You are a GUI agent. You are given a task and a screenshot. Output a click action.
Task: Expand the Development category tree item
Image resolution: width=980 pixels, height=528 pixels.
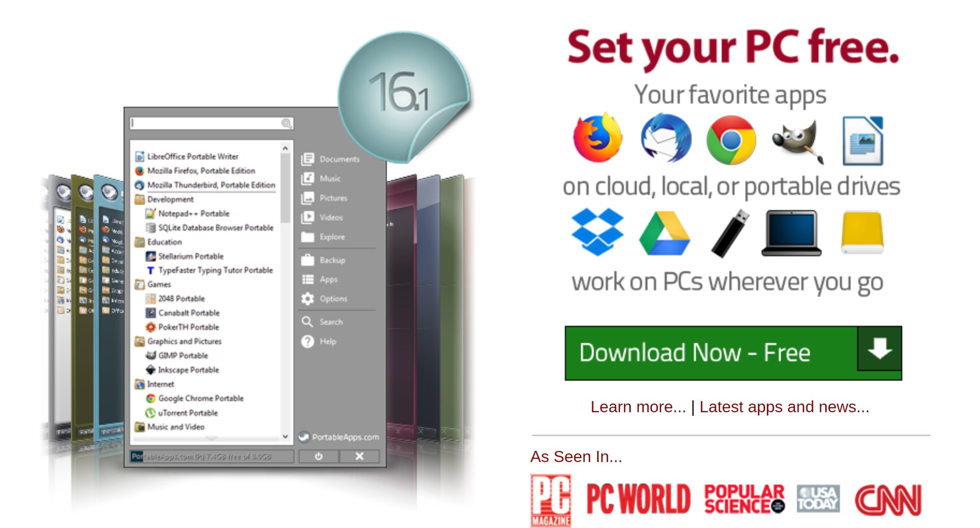coord(170,199)
